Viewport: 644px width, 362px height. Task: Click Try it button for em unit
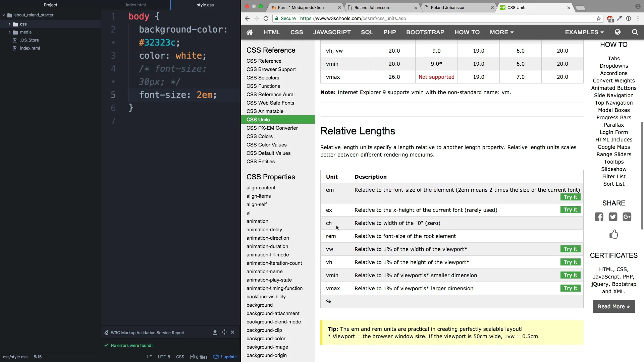click(x=571, y=197)
